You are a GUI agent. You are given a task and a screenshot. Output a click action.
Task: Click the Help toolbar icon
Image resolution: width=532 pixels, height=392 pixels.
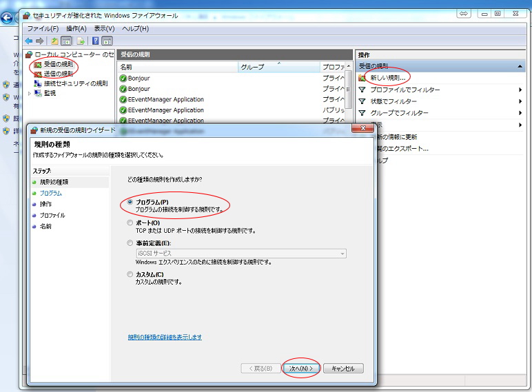(x=96, y=41)
